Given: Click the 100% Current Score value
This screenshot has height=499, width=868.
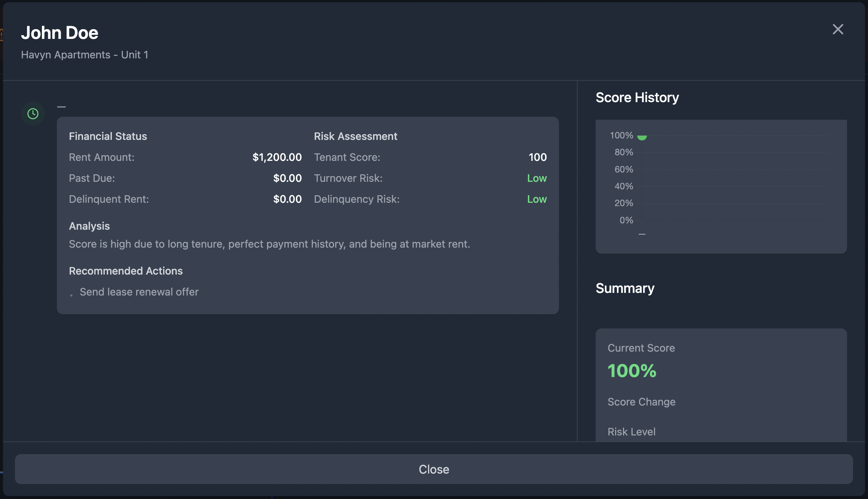Looking at the screenshot, I should coord(632,371).
